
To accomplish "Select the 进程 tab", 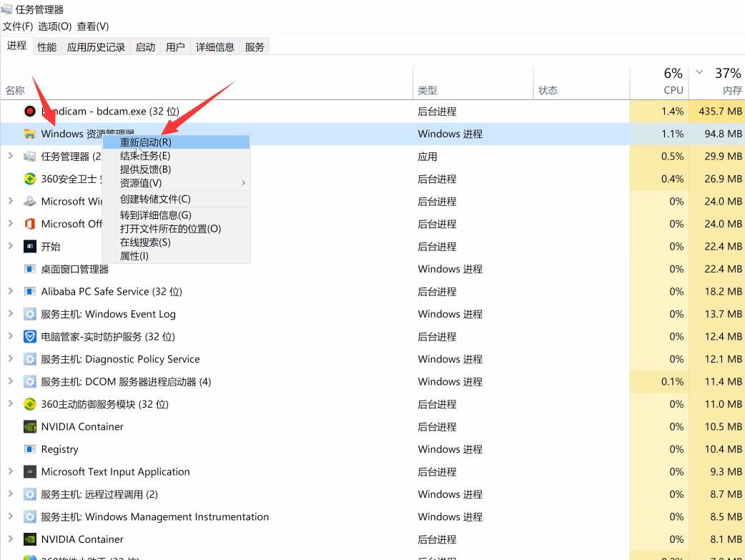I will click(16, 46).
